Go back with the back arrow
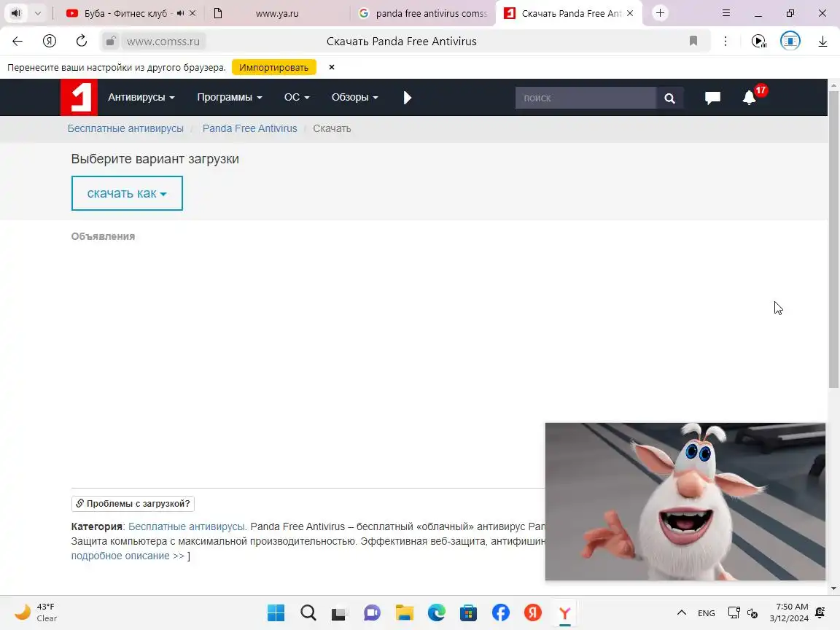 pos(17,42)
